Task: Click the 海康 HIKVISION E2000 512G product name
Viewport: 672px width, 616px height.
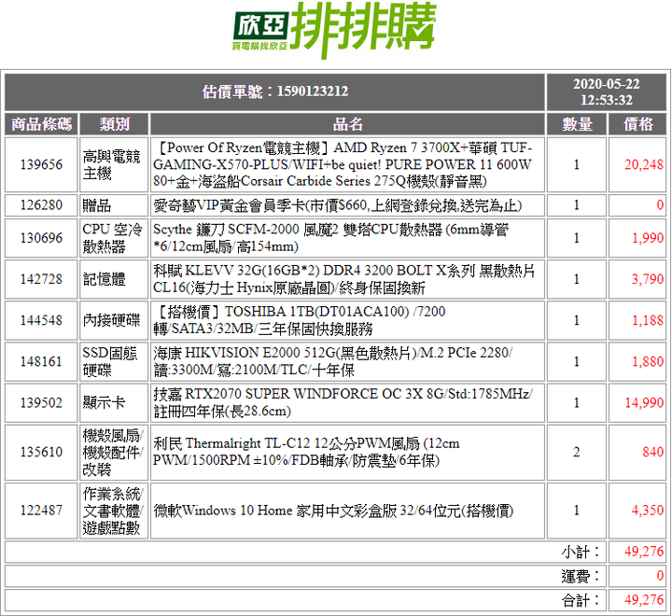Action: pos(332,361)
